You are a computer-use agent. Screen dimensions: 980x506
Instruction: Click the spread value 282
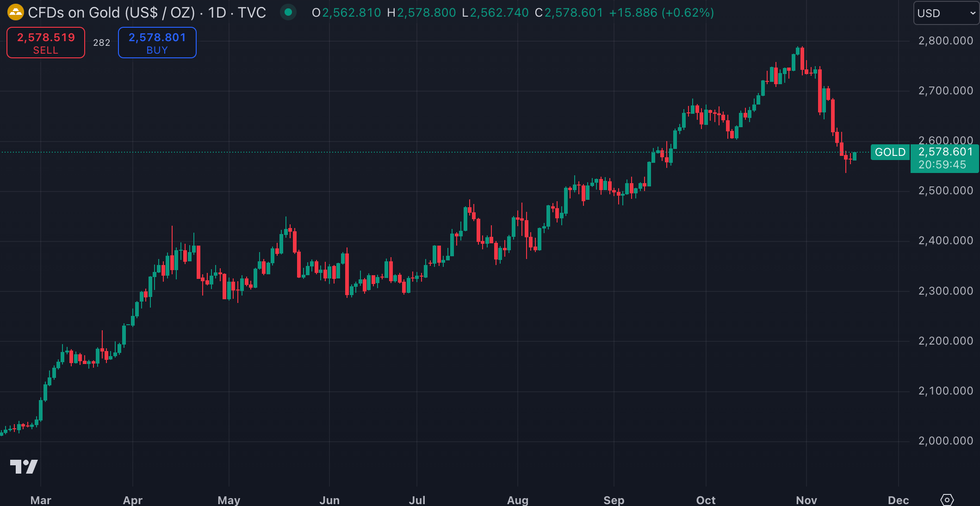pos(102,43)
